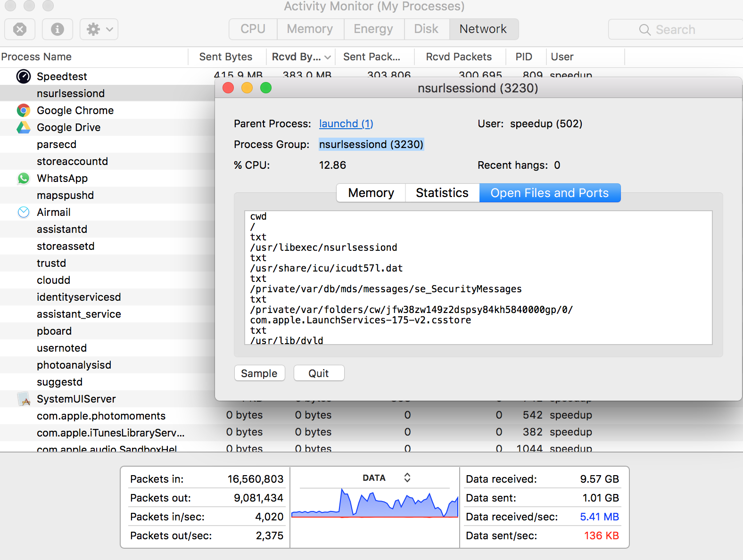Click the Google Drive icon in process list
The image size is (743, 560).
[x=24, y=127]
